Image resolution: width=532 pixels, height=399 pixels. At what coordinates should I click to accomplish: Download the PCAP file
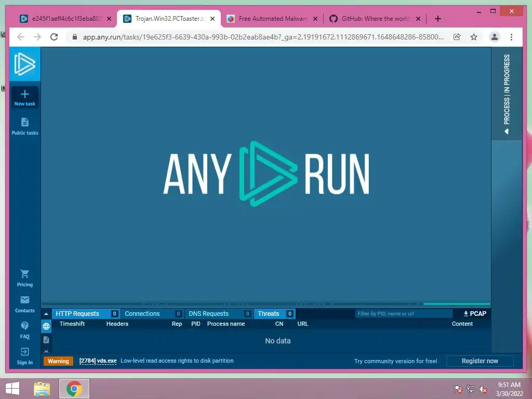475,313
